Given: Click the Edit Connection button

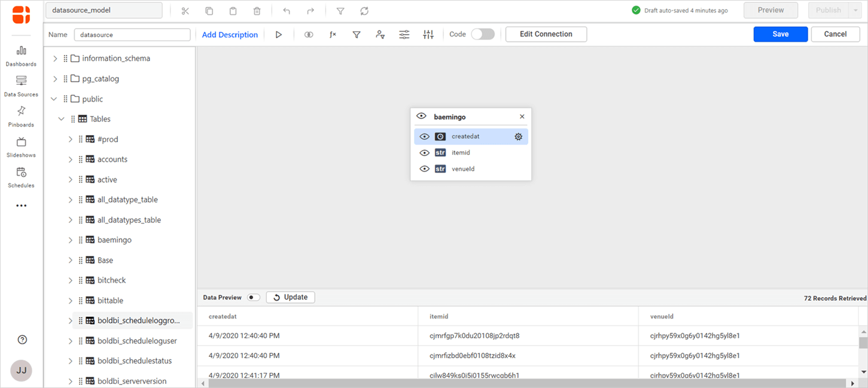Looking at the screenshot, I should point(546,34).
